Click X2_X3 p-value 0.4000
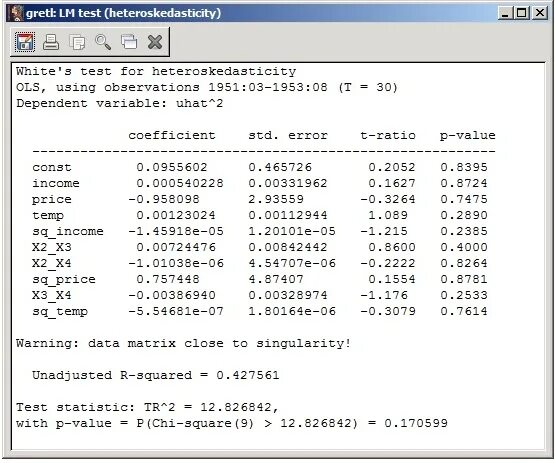Screen dimensions: 555x463 tap(464, 247)
